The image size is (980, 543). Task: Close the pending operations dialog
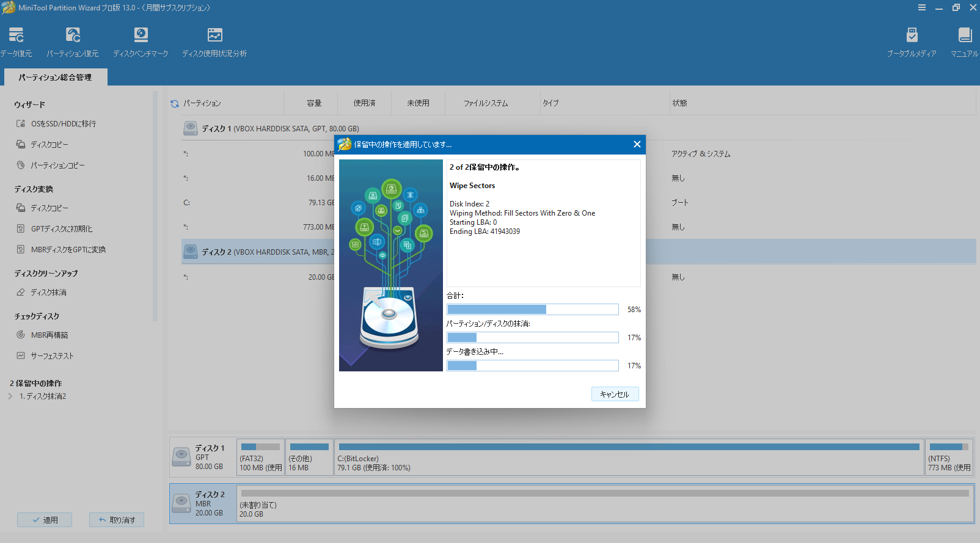click(x=637, y=145)
